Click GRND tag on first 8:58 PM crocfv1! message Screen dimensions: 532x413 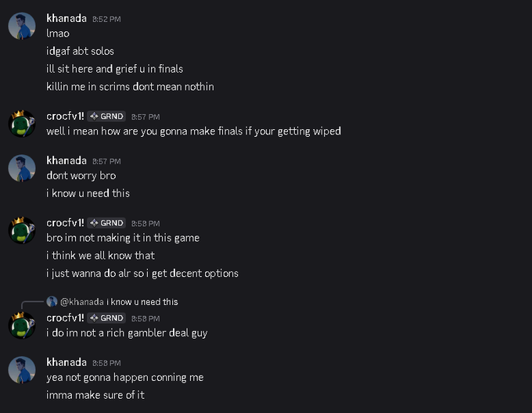pos(106,223)
